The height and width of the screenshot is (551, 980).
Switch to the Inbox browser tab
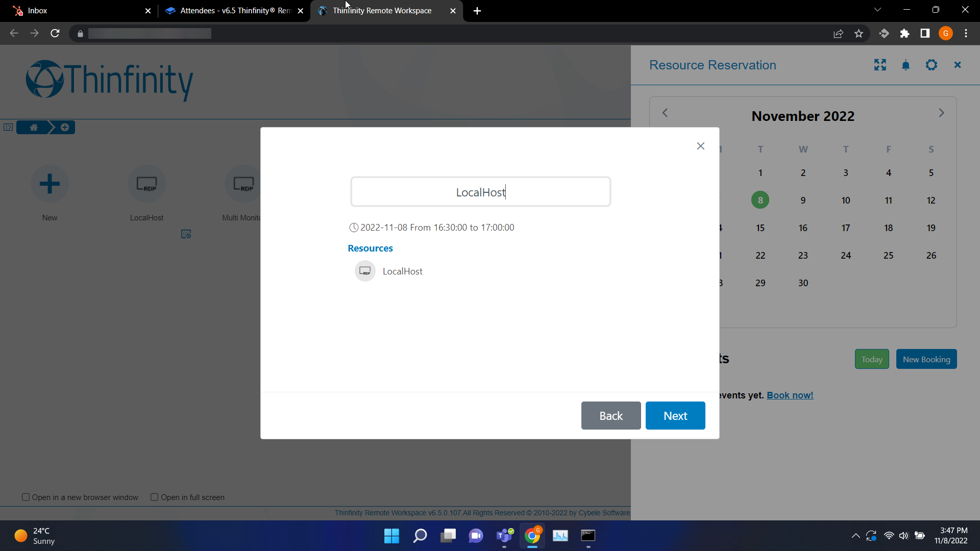click(x=77, y=11)
